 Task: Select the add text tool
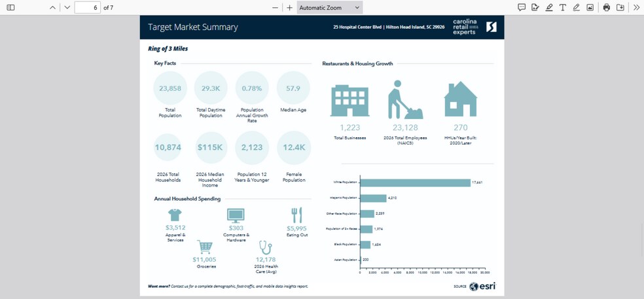563,7
